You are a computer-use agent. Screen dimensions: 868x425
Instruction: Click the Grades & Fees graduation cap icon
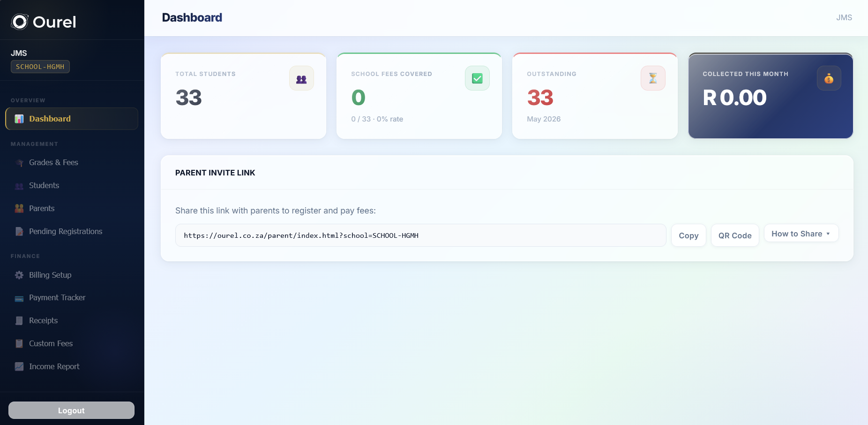pos(19,162)
